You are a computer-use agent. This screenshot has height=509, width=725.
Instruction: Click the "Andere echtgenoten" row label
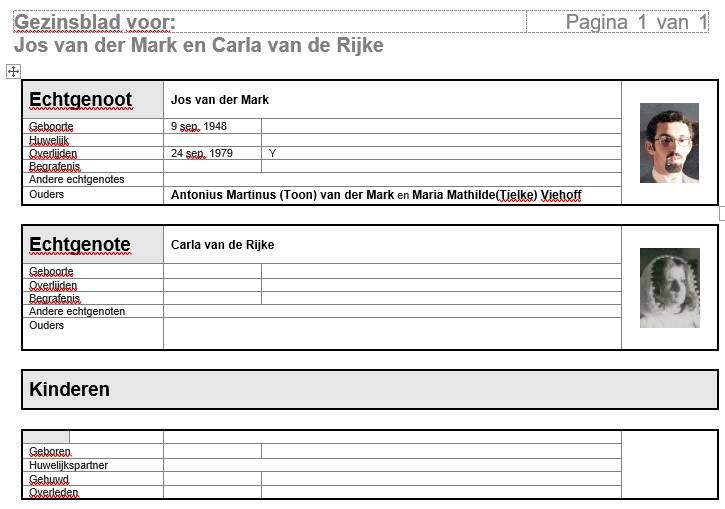(77, 312)
